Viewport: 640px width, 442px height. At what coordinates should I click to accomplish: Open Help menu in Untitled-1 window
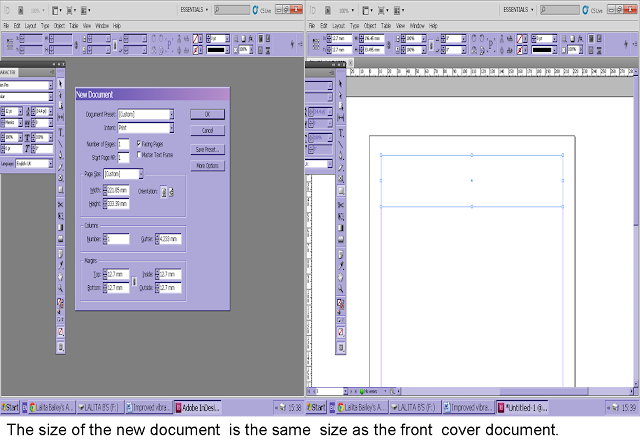(433, 26)
